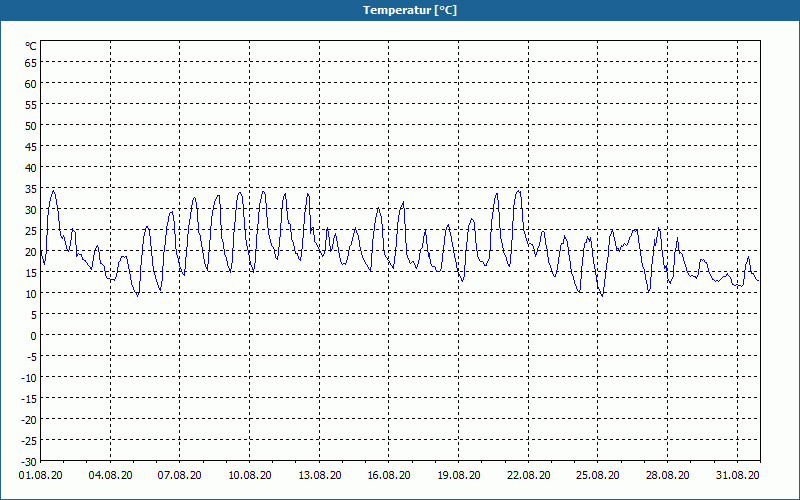Select the 0 value on the y-axis
The height and width of the screenshot is (500, 800).
(34, 336)
